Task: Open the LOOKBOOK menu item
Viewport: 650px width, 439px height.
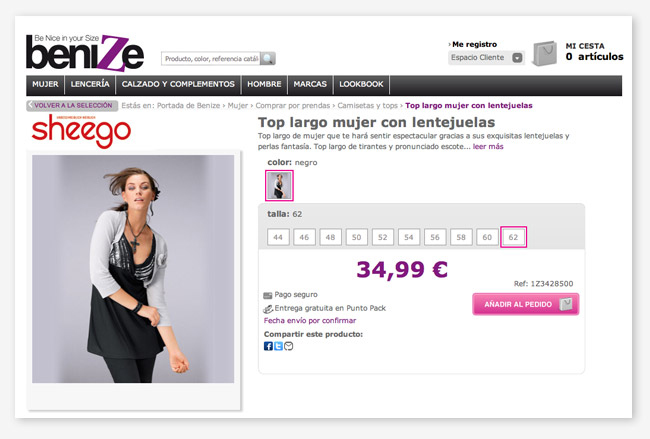Action: (x=361, y=84)
